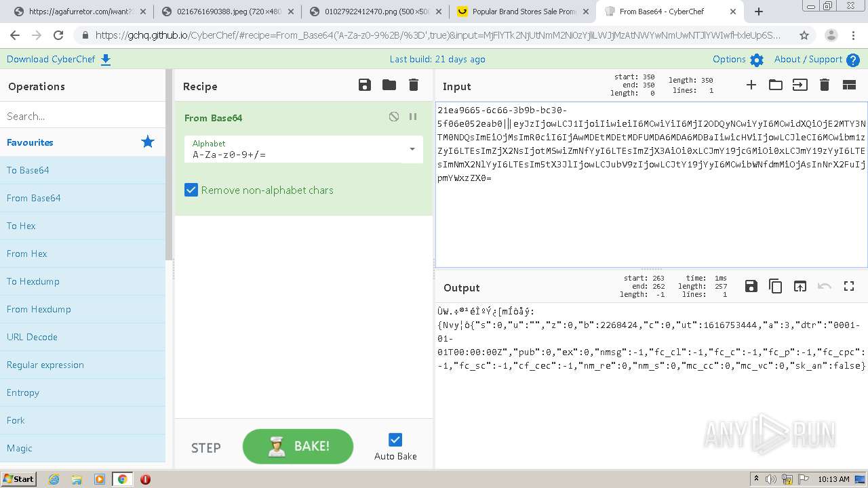Open a new browser tab

click(759, 12)
